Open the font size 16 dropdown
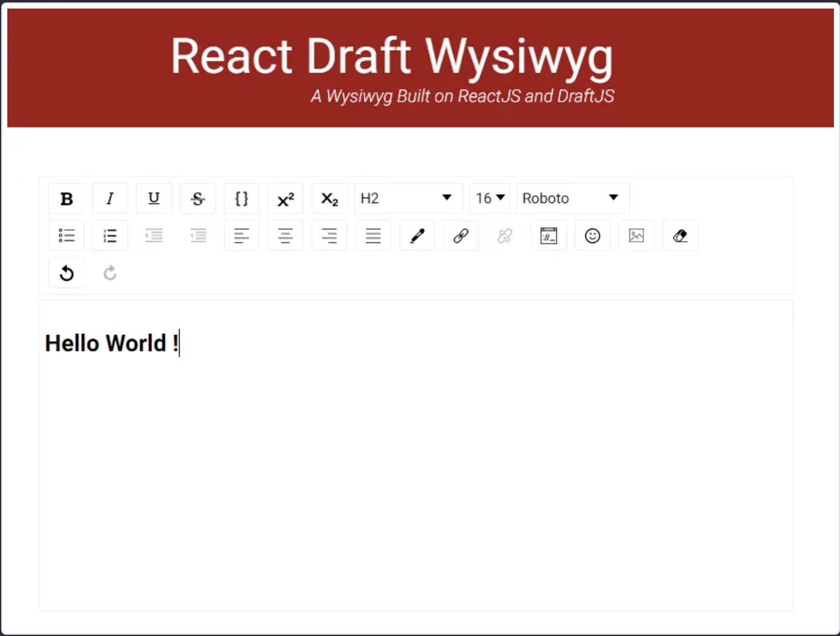Viewport: 840px width, 636px height. pyautogui.click(x=490, y=198)
